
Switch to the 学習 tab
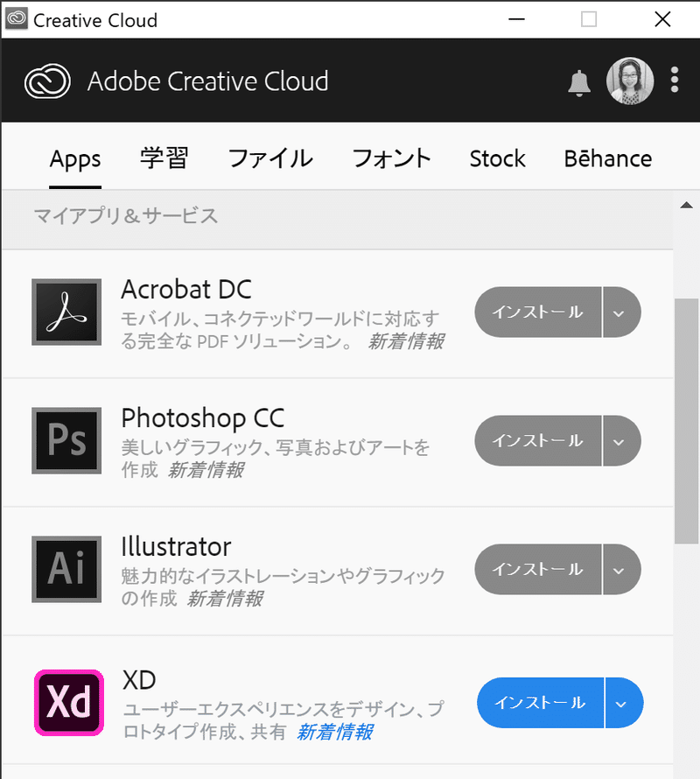(164, 158)
